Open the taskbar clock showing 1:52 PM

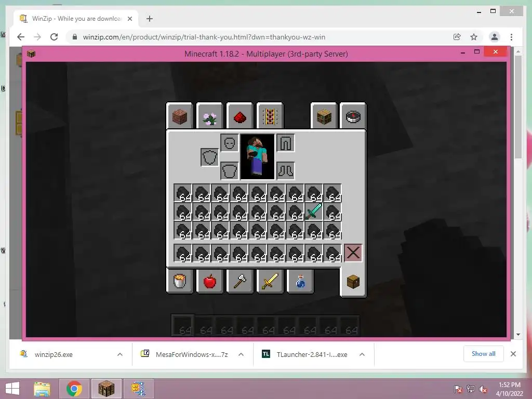pyautogui.click(x=509, y=389)
